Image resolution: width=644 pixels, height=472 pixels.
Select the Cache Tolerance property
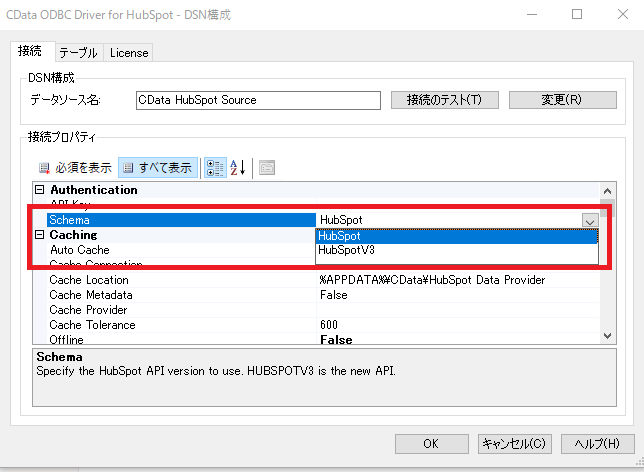[x=181, y=325]
